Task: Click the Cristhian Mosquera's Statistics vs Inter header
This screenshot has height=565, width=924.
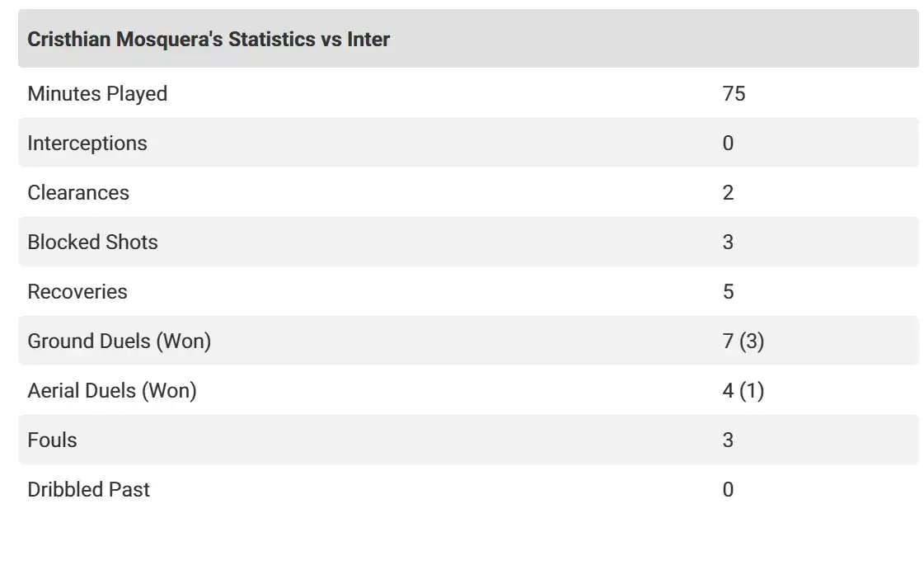Action: (209, 39)
